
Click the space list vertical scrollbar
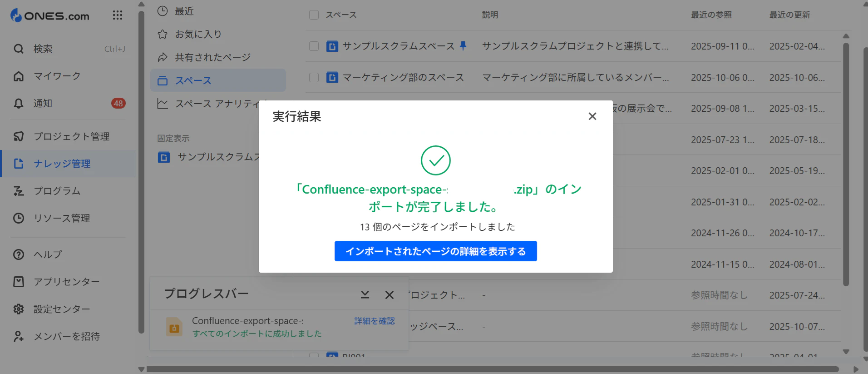click(846, 164)
